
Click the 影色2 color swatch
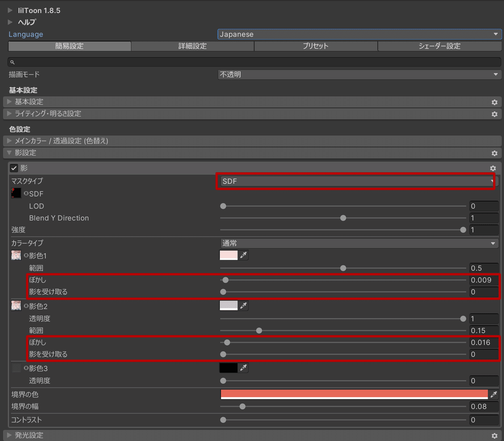click(x=228, y=306)
